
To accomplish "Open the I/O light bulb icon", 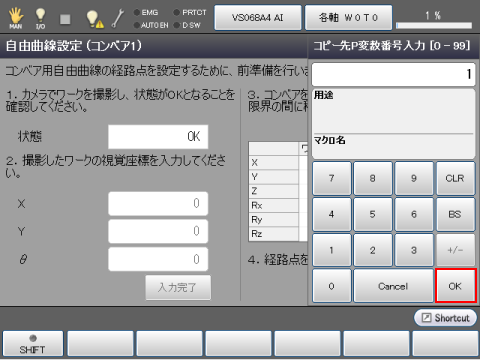I will (x=40, y=18).
